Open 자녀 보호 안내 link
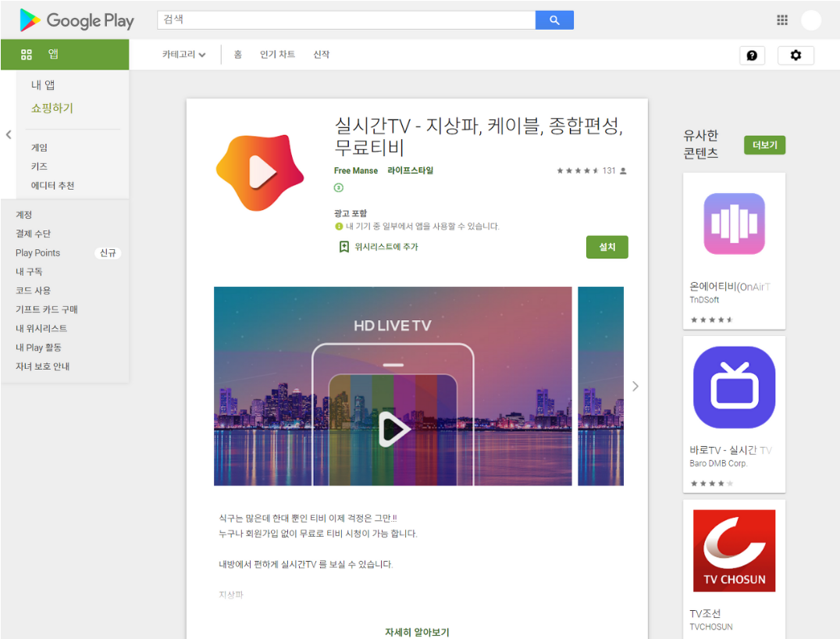840x639 pixels. (42, 366)
